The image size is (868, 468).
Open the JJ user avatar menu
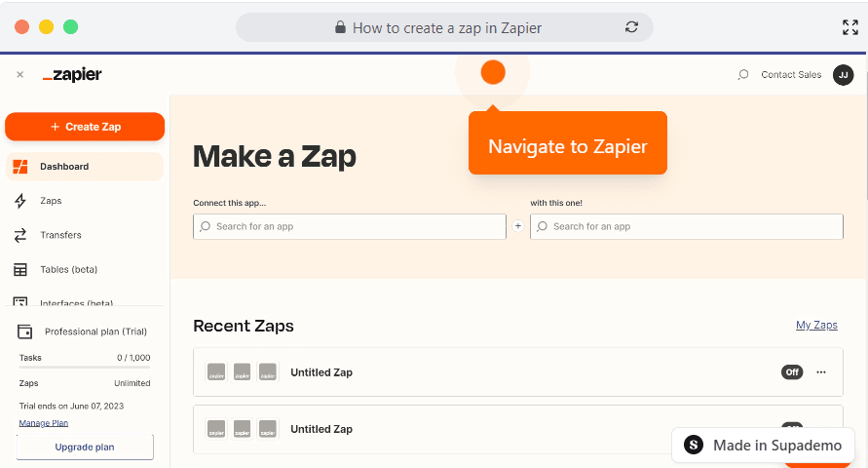pyautogui.click(x=843, y=75)
